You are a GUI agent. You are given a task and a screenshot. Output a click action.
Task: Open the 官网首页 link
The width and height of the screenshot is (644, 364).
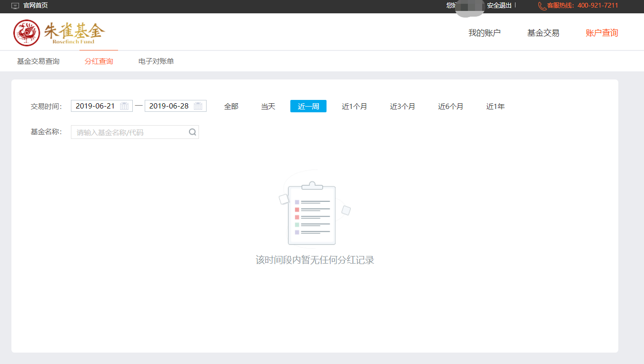coord(35,6)
